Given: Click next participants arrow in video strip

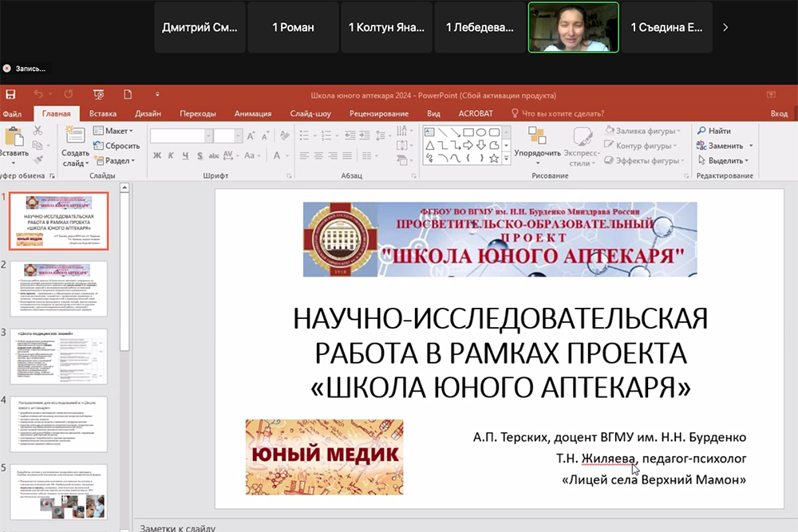Looking at the screenshot, I should pos(725,27).
